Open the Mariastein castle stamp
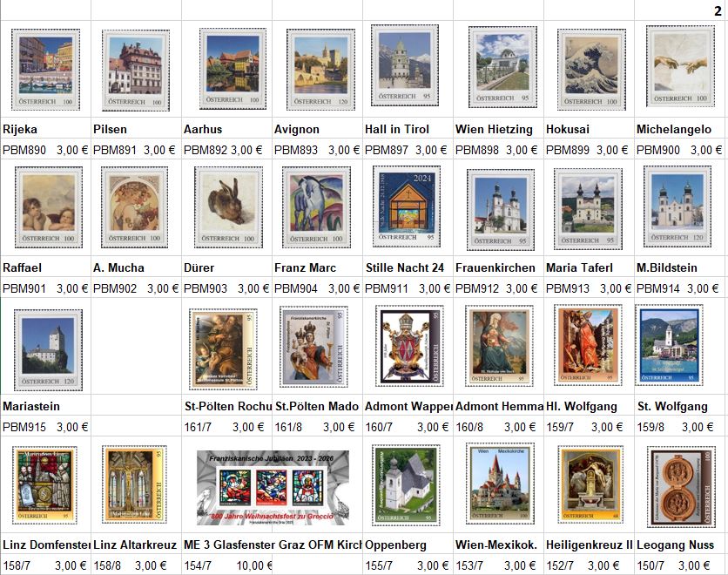 coord(48,349)
